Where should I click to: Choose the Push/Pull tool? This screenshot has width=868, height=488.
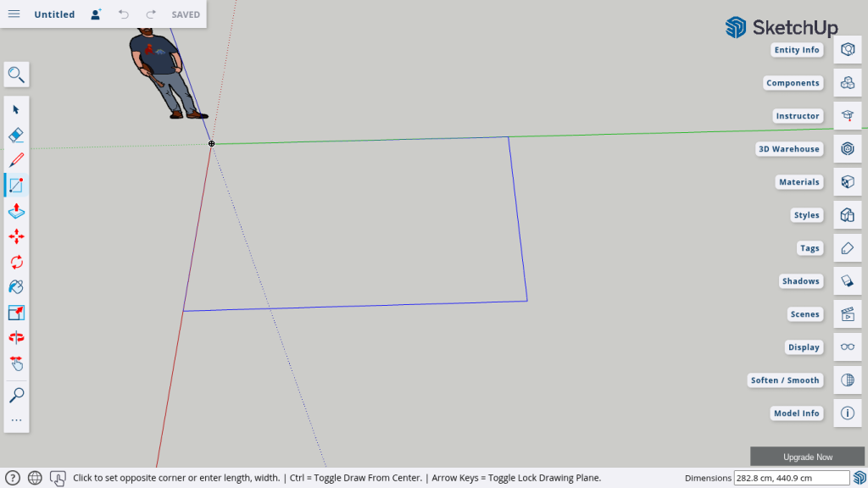tap(16, 211)
